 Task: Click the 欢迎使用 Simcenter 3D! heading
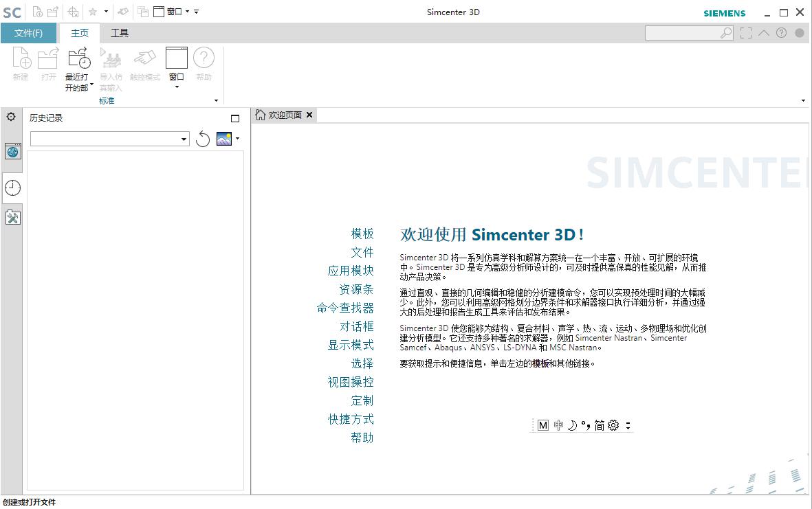pyautogui.click(x=492, y=234)
